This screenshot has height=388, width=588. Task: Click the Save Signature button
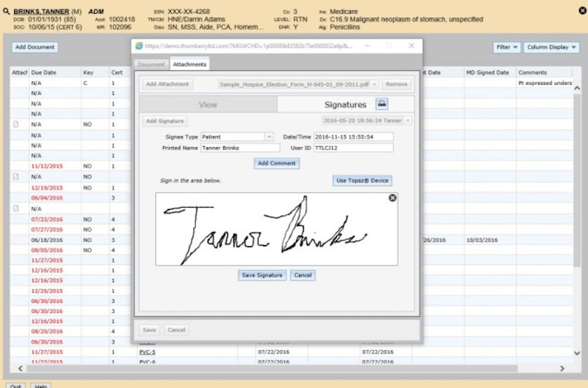point(262,275)
